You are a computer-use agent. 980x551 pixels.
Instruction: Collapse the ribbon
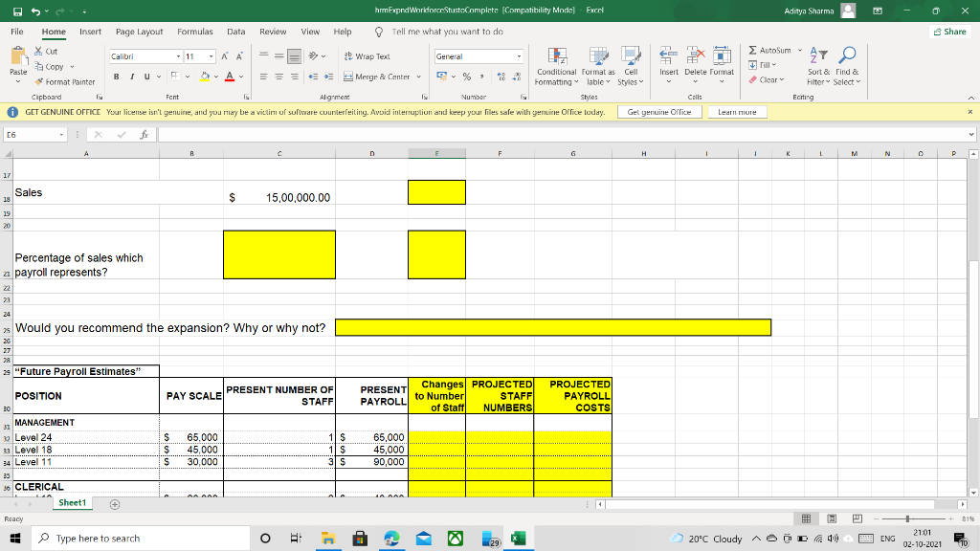970,98
